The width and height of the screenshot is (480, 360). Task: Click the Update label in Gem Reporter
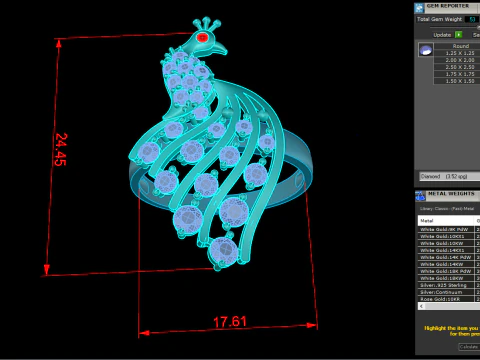[442, 35]
